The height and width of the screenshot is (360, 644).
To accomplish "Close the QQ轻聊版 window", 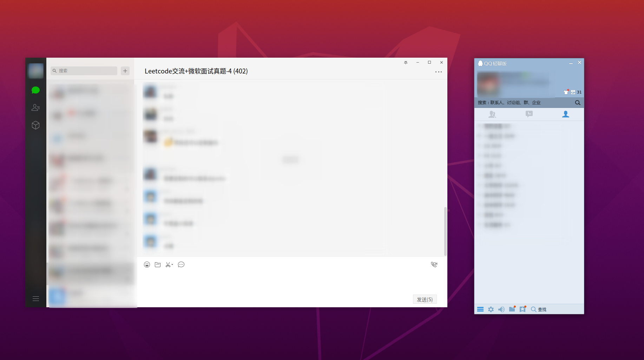I will point(580,63).
